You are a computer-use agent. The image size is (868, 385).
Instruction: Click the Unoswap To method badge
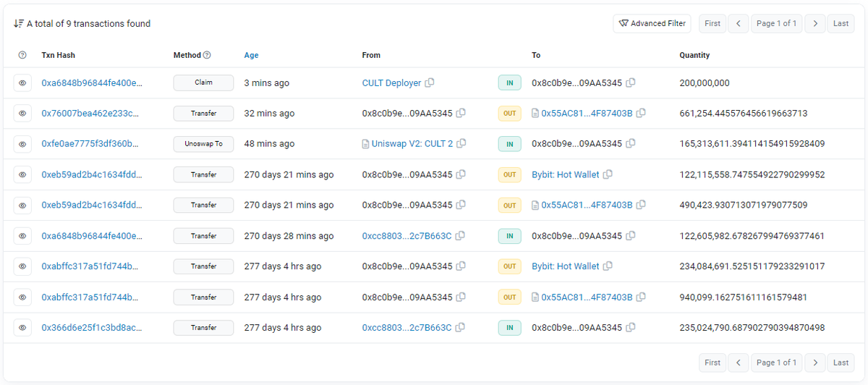click(x=203, y=144)
